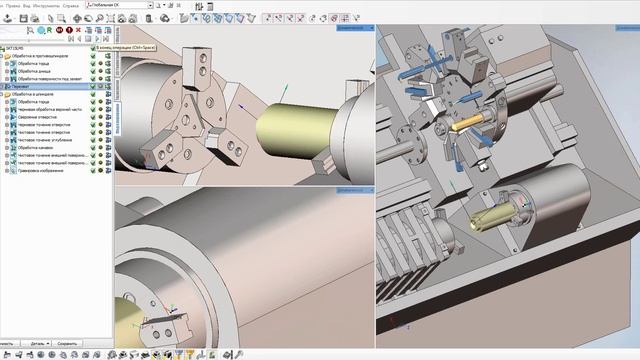
Task: Click the zoom window icon
Action: coord(62,18)
